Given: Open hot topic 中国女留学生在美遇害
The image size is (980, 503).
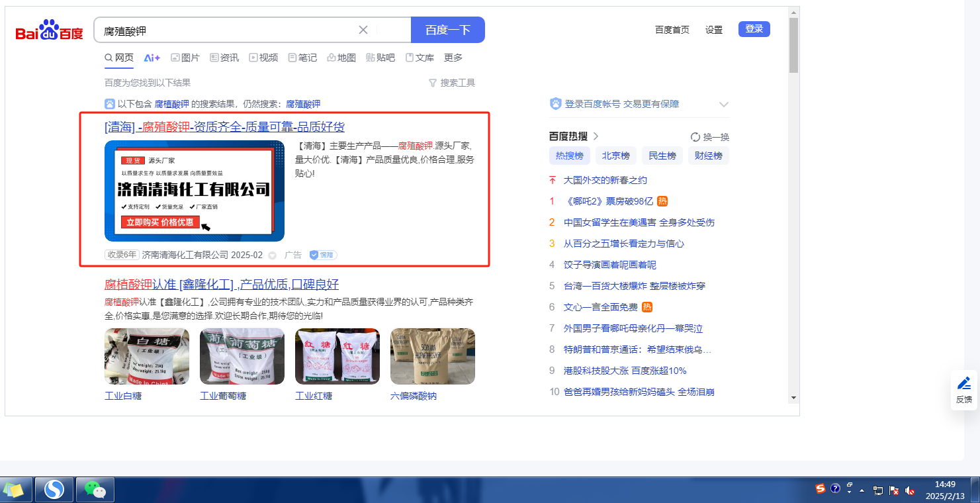Looking at the screenshot, I should pyautogui.click(x=639, y=222).
